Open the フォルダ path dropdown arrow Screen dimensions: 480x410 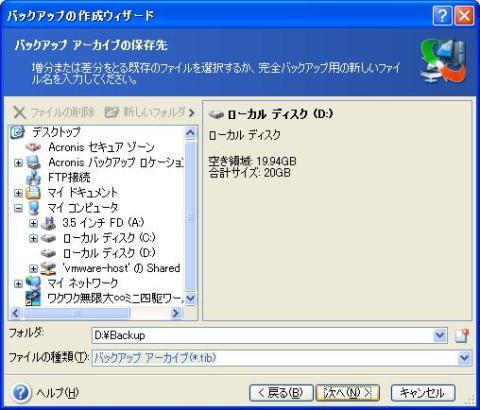pos(440,335)
